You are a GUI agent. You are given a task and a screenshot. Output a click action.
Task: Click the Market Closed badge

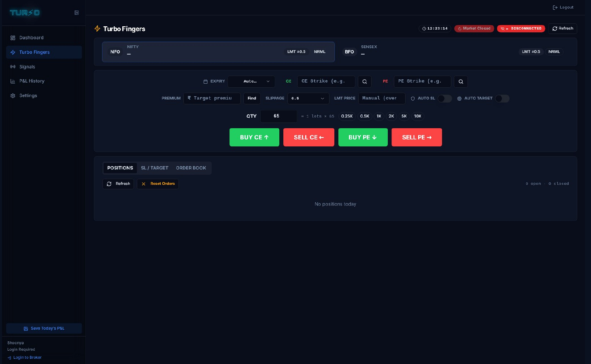pos(474,29)
